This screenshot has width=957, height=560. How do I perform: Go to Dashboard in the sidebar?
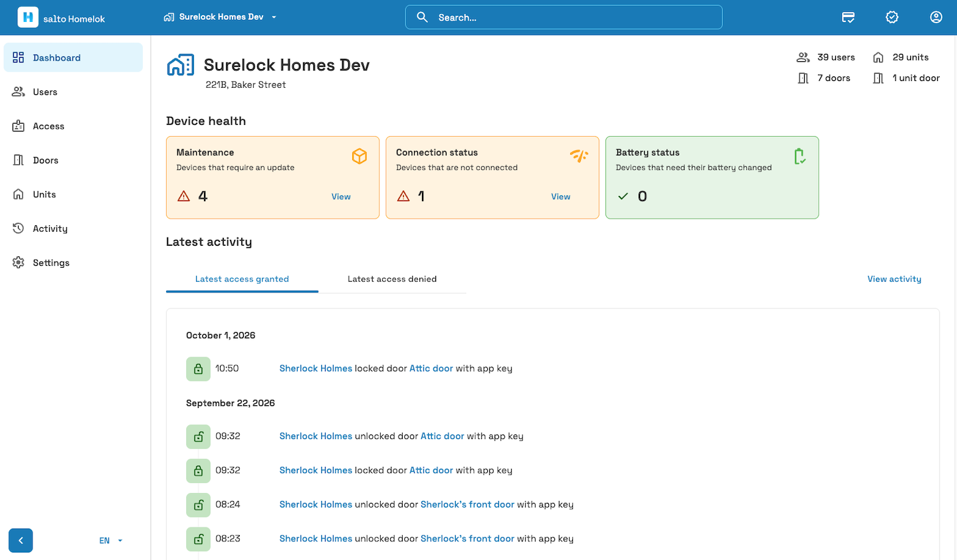click(x=73, y=58)
